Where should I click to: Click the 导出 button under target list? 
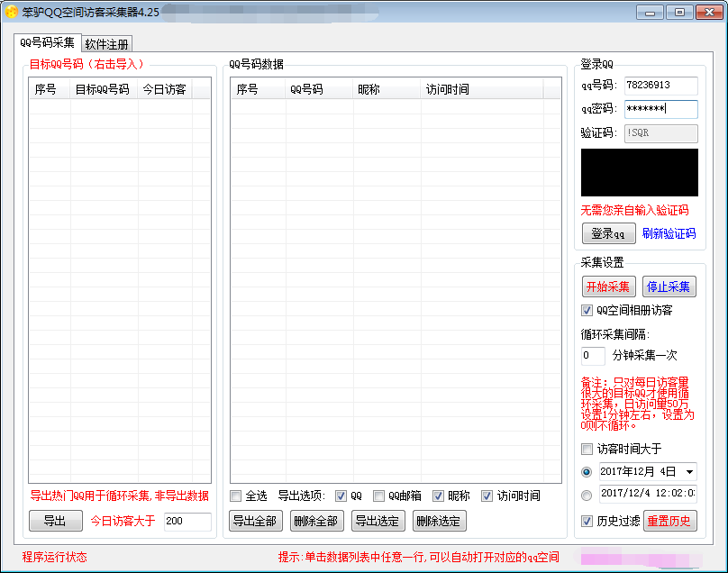click(56, 521)
